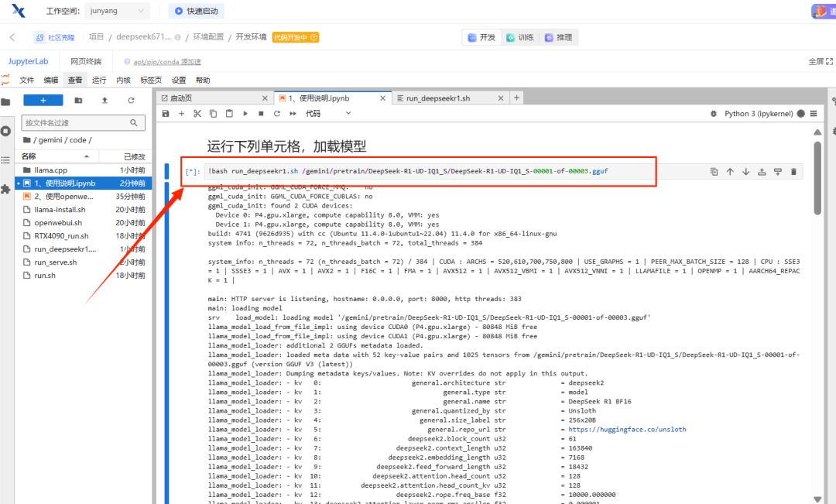Open the workspace dropdown showing junyang
836x504 pixels.
click(x=117, y=11)
